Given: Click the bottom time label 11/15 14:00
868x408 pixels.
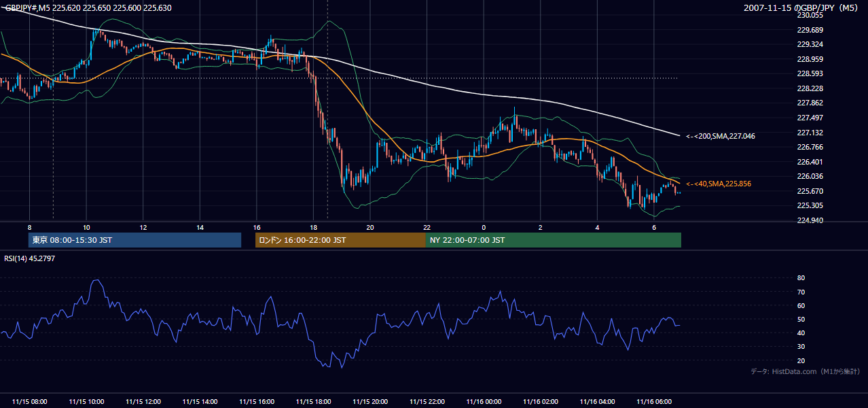Looking at the screenshot, I should (x=200, y=402).
